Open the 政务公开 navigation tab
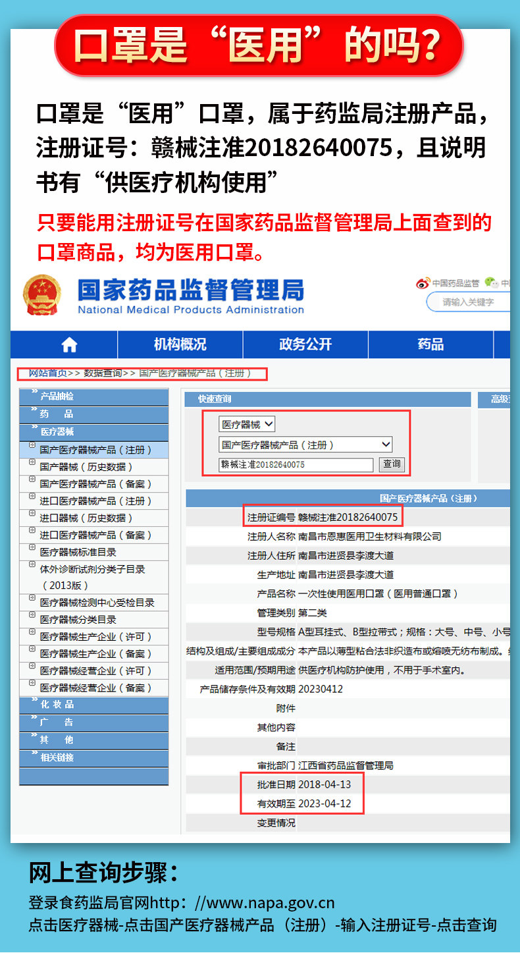520x980 pixels. click(305, 344)
